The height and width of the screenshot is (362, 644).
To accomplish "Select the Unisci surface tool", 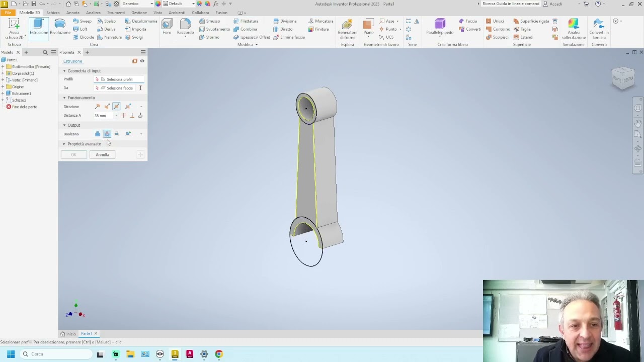I will pyautogui.click(x=495, y=21).
